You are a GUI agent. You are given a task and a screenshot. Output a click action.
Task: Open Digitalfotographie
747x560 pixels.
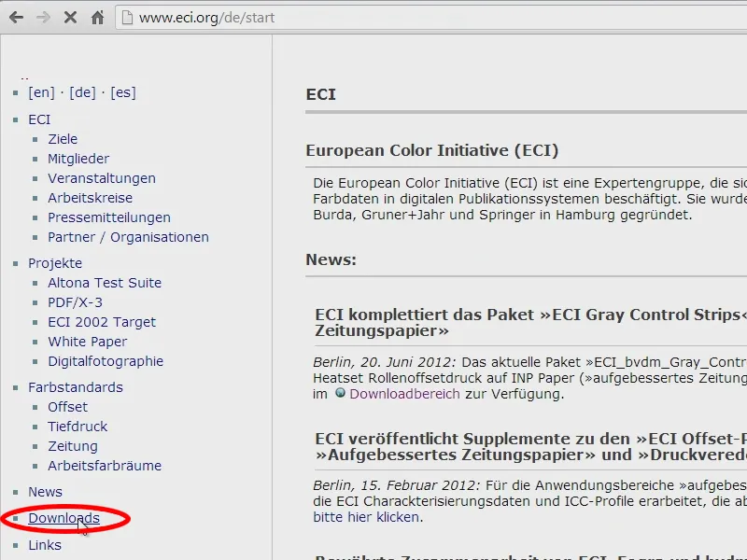[x=106, y=361]
